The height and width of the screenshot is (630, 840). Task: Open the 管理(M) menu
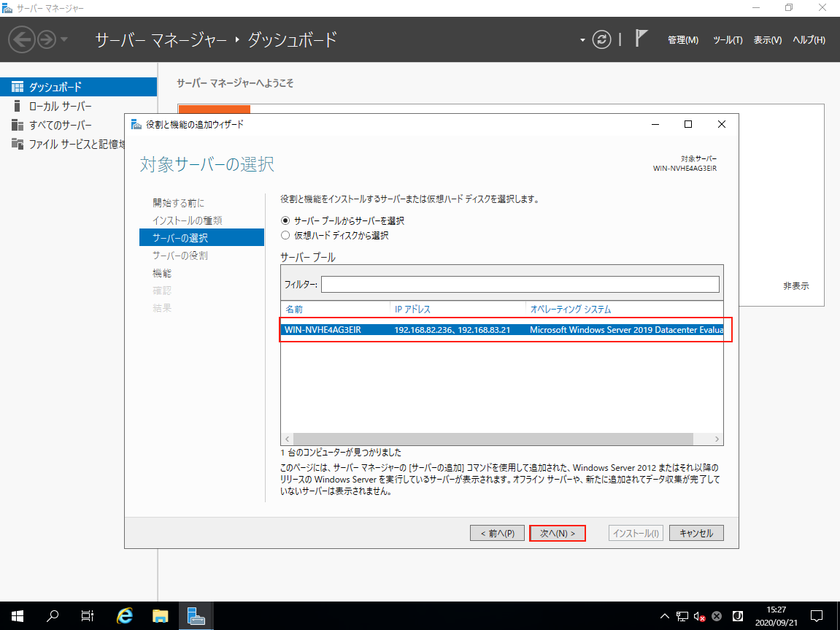point(682,40)
